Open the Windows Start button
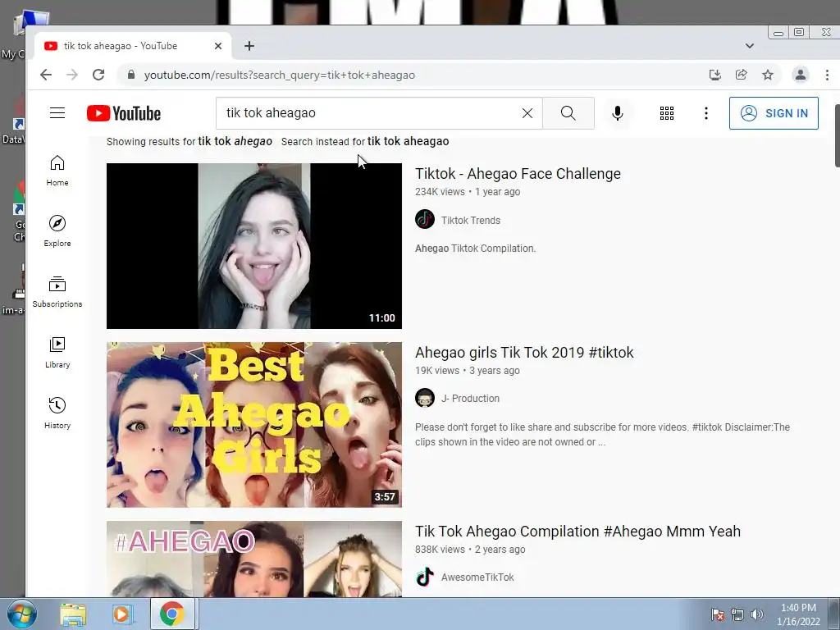Screen dimensions: 840x630 point(21,614)
